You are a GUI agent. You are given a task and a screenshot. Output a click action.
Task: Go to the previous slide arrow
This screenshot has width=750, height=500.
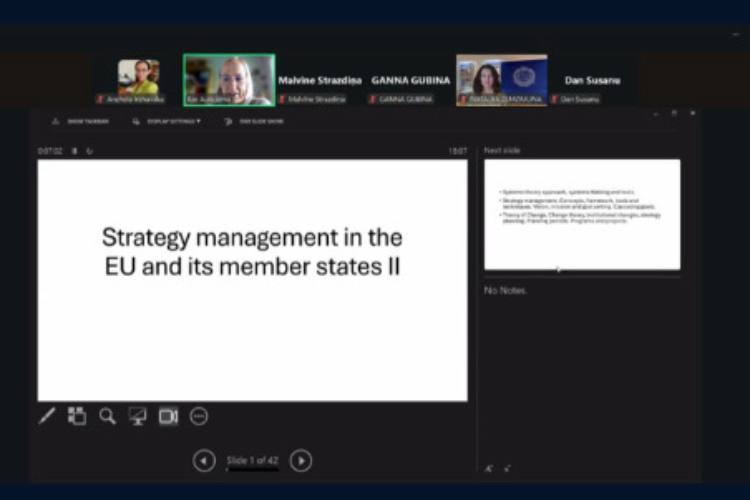(x=204, y=460)
